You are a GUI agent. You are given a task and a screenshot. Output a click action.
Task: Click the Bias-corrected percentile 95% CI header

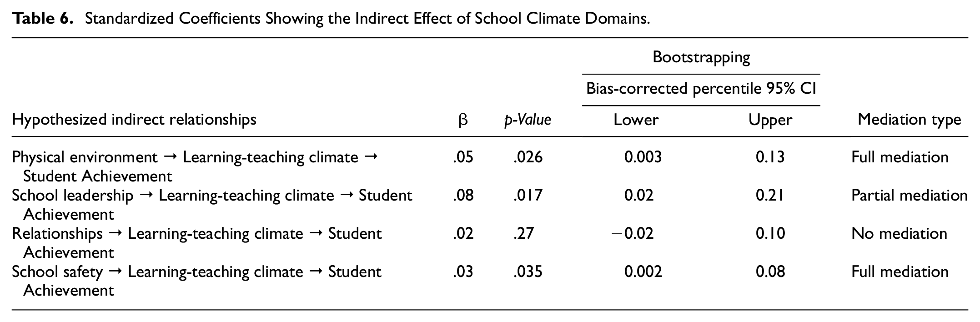pyautogui.click(x=701, y=88)
